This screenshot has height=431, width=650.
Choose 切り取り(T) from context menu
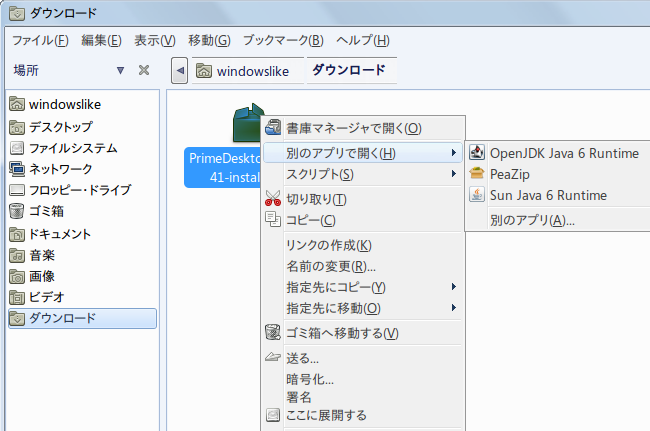pos(363,199)
